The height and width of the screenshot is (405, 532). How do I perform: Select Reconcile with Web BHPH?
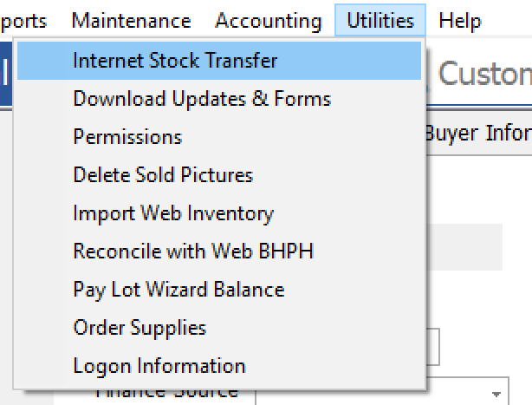click(193, 251)
